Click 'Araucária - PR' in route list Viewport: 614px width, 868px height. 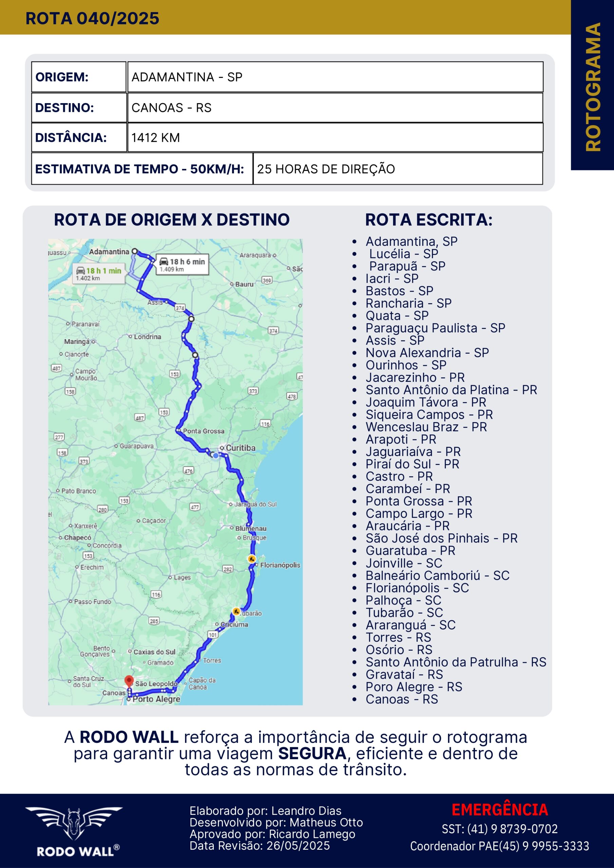[407, 526]
